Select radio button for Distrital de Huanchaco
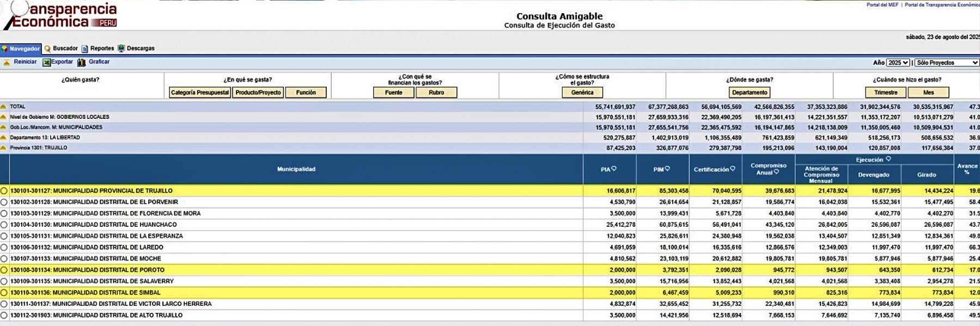Screen dimensions: 980x326 [4, 225]
